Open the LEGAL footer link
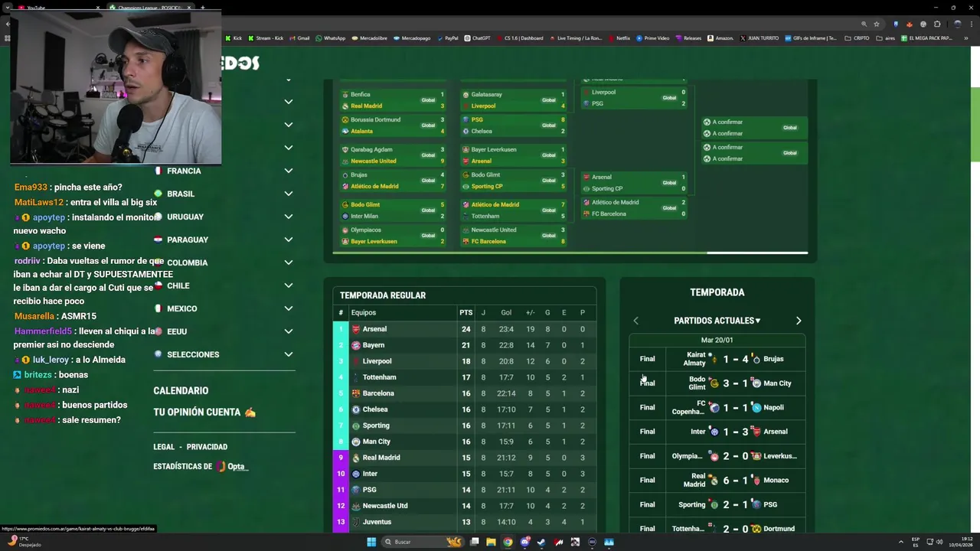980x551 pixels. click(x=164, y=447)
